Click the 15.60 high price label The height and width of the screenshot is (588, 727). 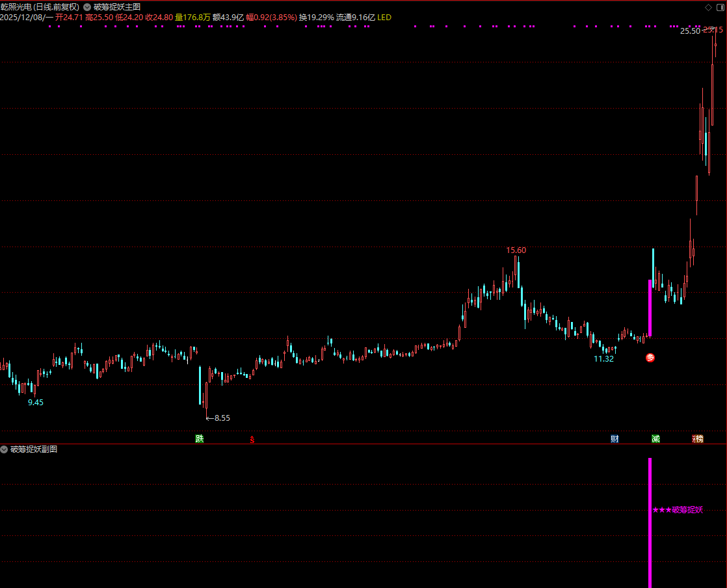tap(516, 250)
